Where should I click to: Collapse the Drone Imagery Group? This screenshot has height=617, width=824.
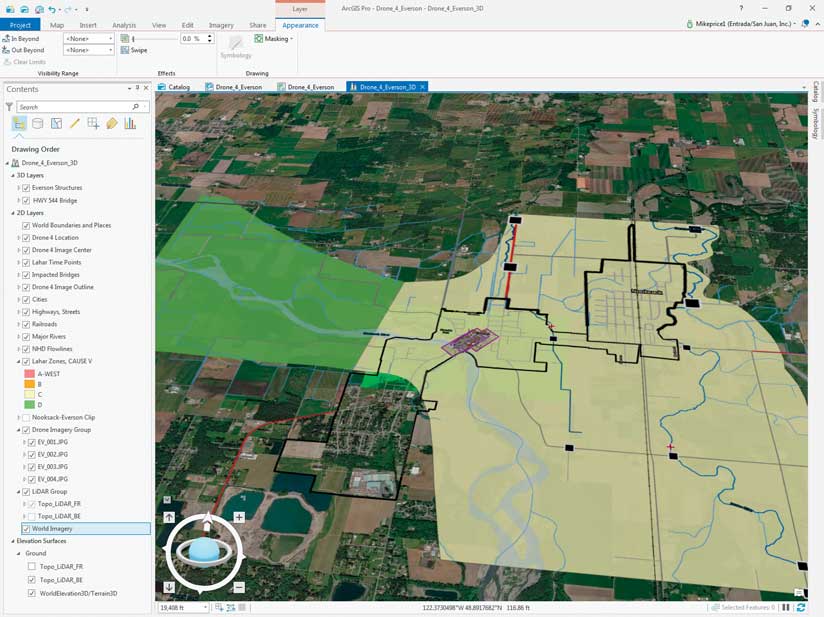(x=18, y=430)
